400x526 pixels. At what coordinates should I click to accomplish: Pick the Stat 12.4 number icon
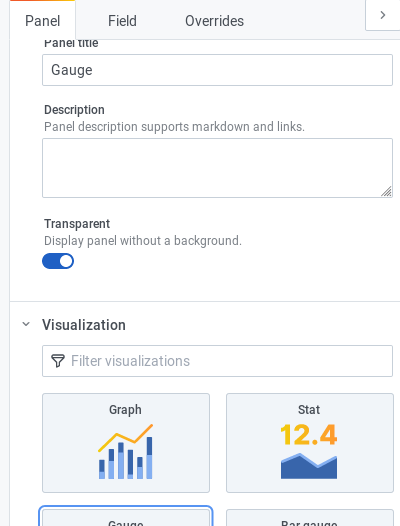pos(309,435)
